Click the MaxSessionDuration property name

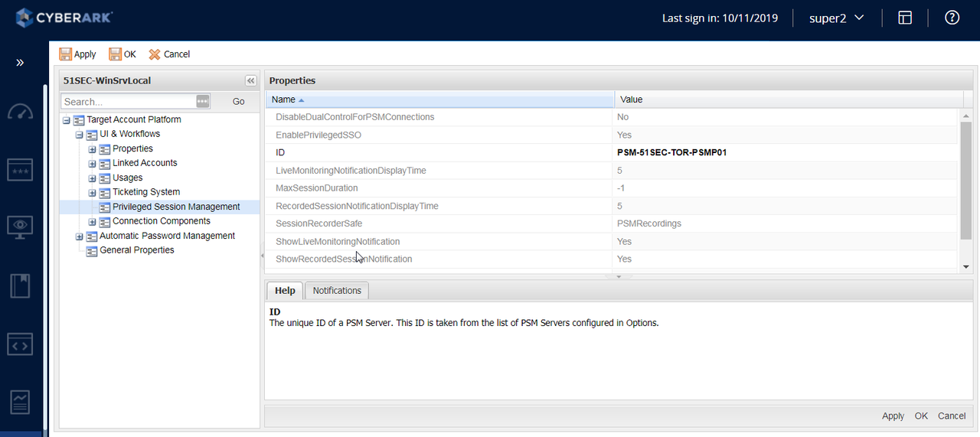316,188
